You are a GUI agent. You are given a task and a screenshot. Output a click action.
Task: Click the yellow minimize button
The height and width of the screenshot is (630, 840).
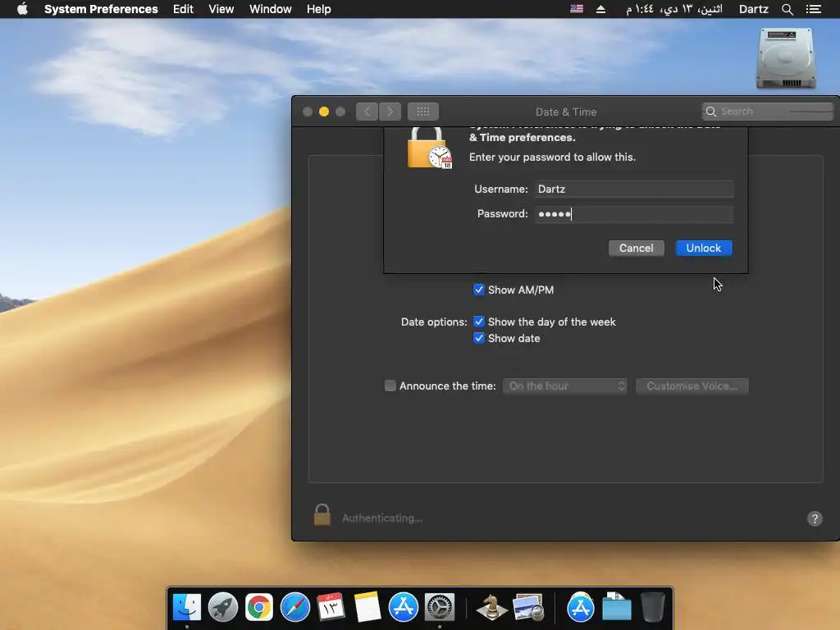point(323,112)
